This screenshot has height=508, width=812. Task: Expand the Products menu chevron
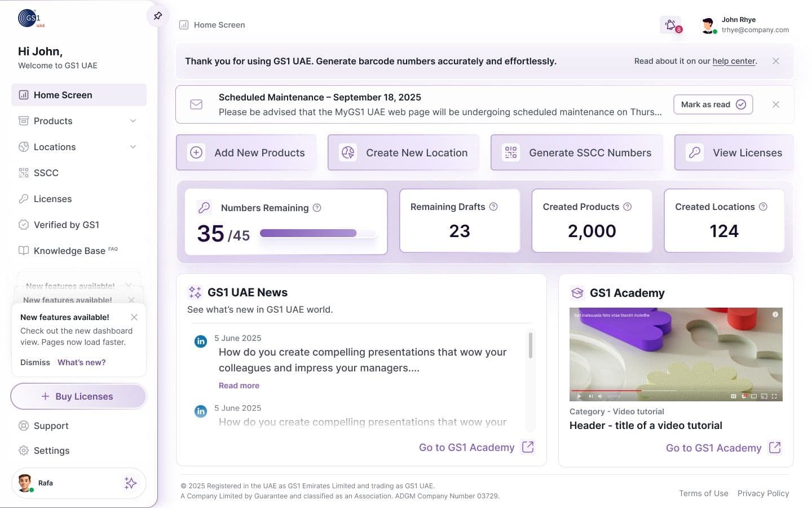pyautogui.click(x=133, y=121)
